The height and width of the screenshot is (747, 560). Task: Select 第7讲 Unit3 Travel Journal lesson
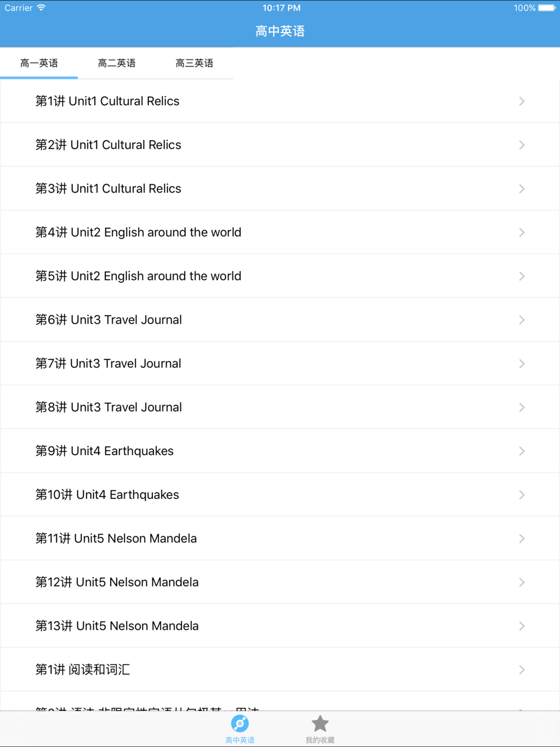tap(109, 363)
